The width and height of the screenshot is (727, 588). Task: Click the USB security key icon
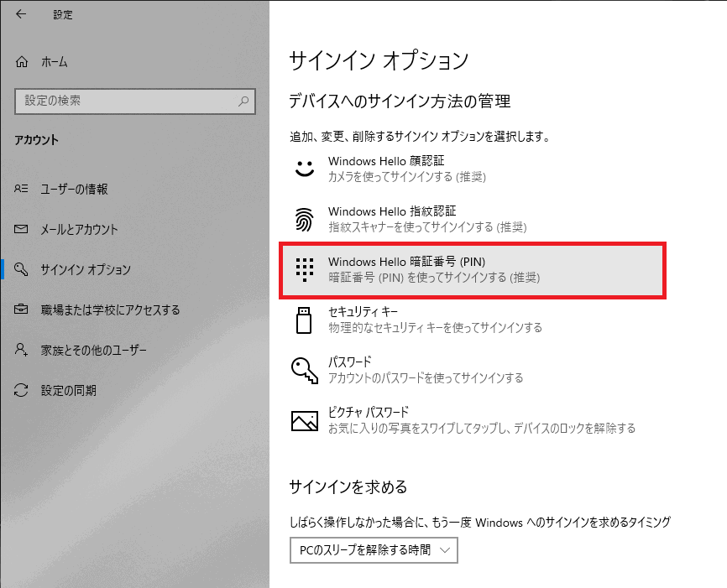coord(304,320)
